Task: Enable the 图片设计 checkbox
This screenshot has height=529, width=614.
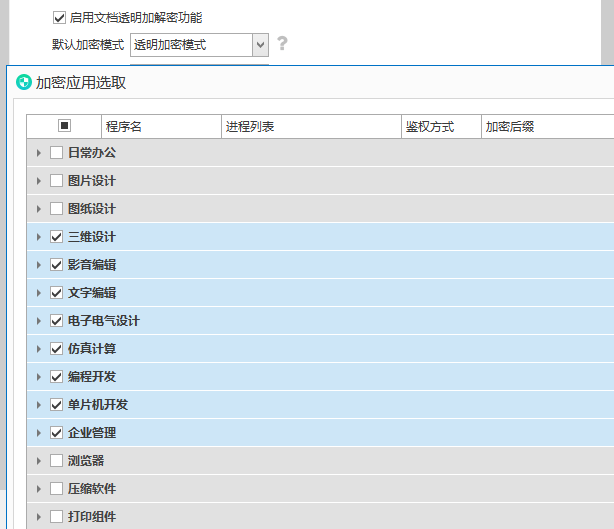Action: pyautogui.click(x=56, y=181)
